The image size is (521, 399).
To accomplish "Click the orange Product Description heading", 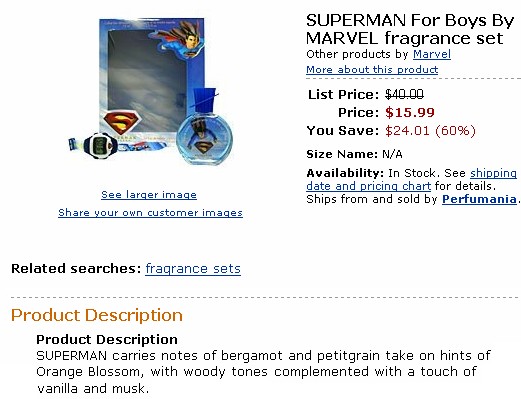I will click(x=97, y=315).
